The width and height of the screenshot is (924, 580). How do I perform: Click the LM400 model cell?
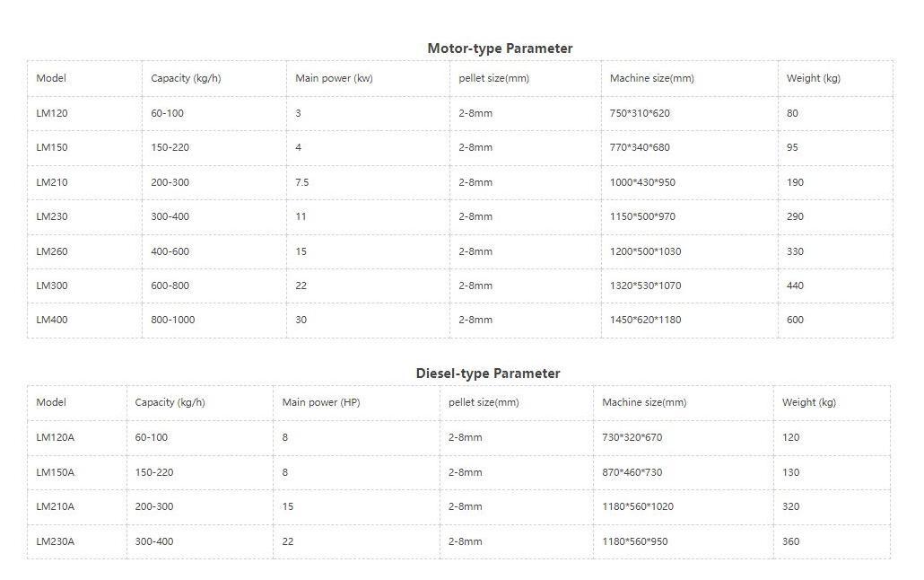(x=84, y=320)
